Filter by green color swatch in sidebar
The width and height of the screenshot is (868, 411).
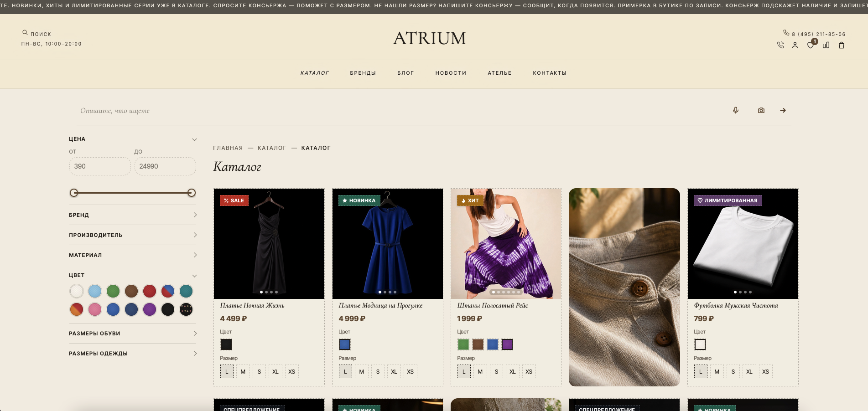click(x=113, y=291)
